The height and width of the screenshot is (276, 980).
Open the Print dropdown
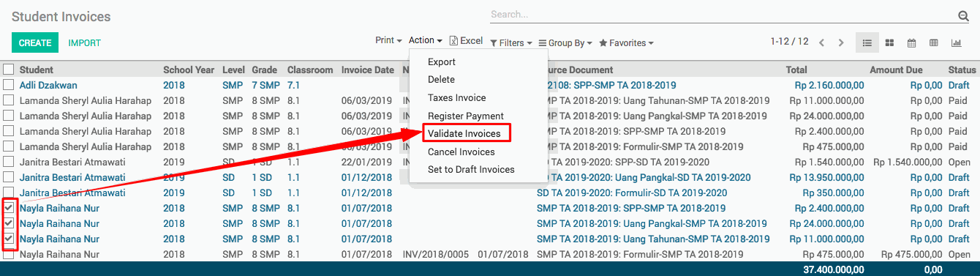coord(388,41)
